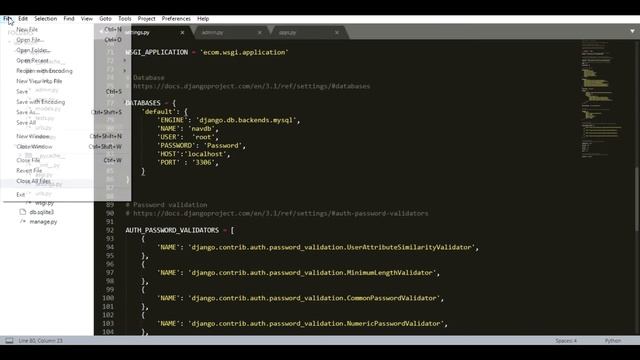Image resolution: width=640 pixels, height=360 pixels.
Task: Click the MinimumLengthValidator line
Action: 299,273
